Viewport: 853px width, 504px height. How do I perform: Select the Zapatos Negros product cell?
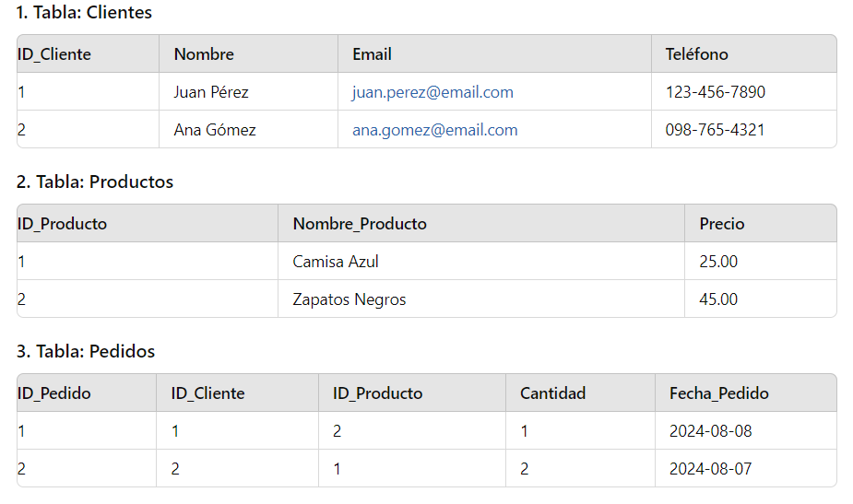[x=349, y=299]
